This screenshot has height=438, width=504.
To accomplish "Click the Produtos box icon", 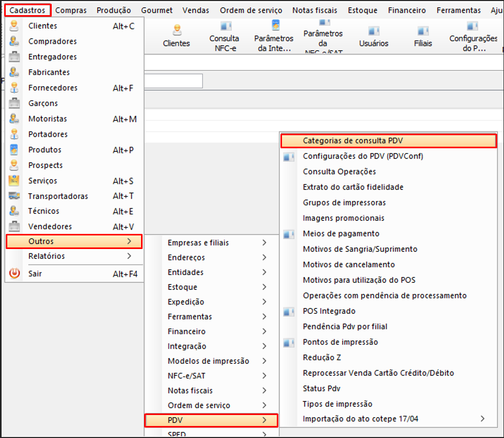I will 14,149.
